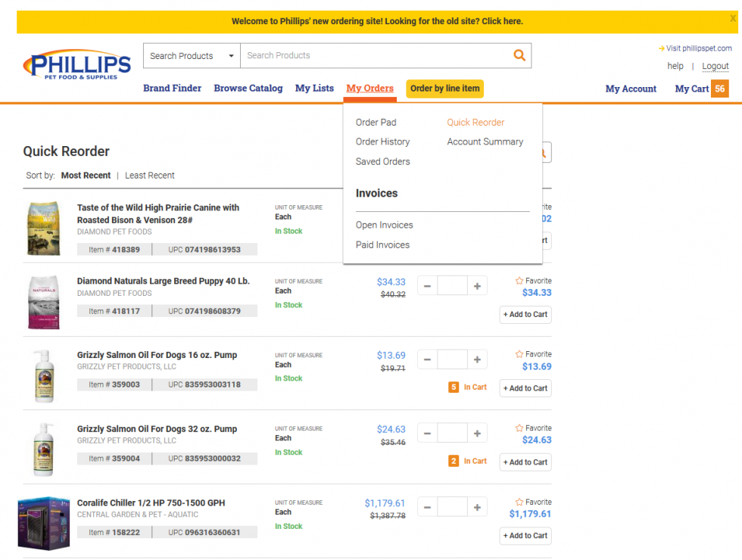Increase quantity for Grizzly 32 oz. Pump
The height and width of the screenshot is (560, 742).
click(x=477, y=433)
